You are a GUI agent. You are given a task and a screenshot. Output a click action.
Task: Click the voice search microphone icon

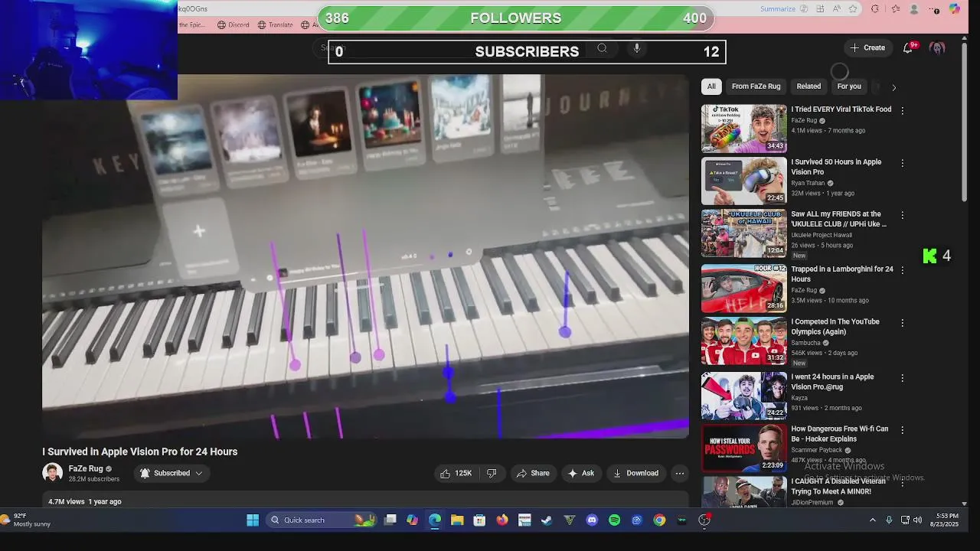pos(636,48)
